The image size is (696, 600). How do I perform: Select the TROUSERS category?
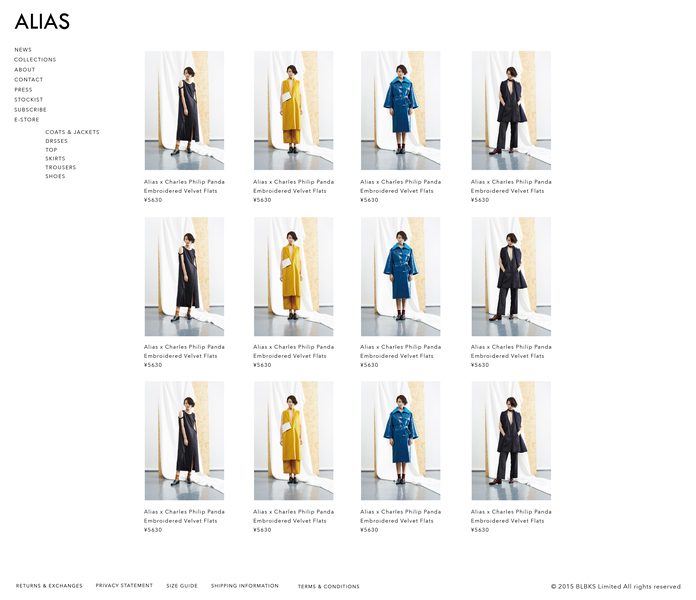pos(60,167)
